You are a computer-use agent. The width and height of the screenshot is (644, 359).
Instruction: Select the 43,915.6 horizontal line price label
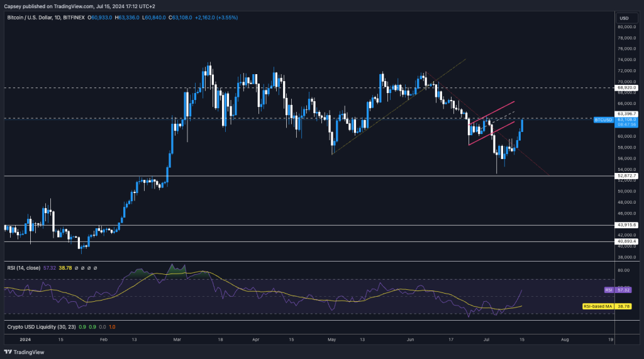click(x=628, y=225)
